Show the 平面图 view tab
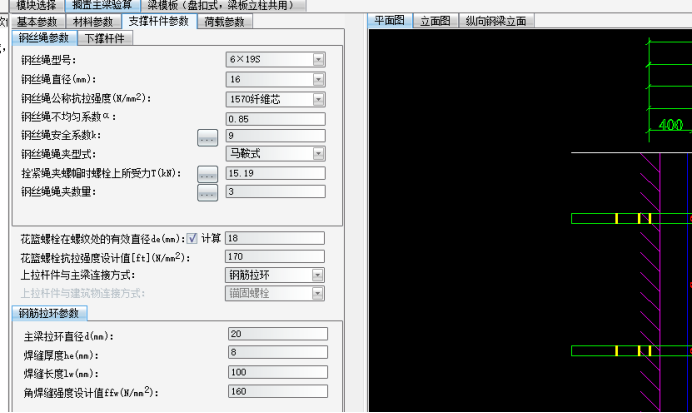692x413 pixels. [390, 20]
